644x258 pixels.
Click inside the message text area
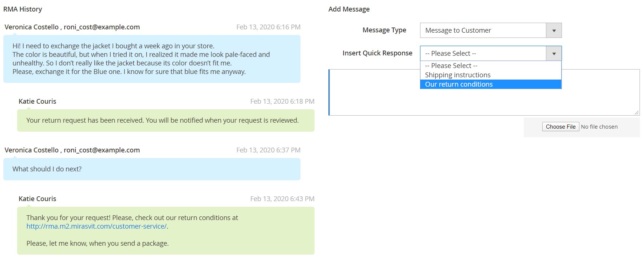(484, 92)
